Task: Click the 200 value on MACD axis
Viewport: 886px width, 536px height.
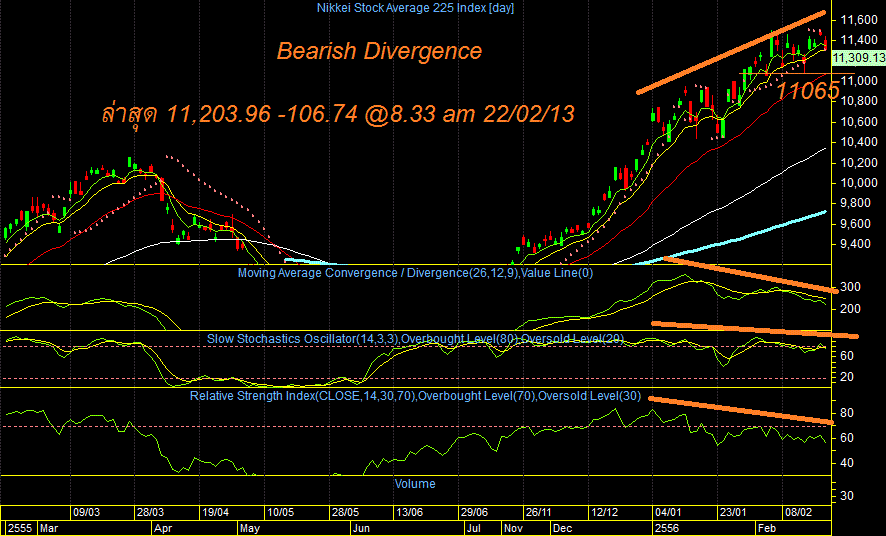Action: click(x=850, y=309)
